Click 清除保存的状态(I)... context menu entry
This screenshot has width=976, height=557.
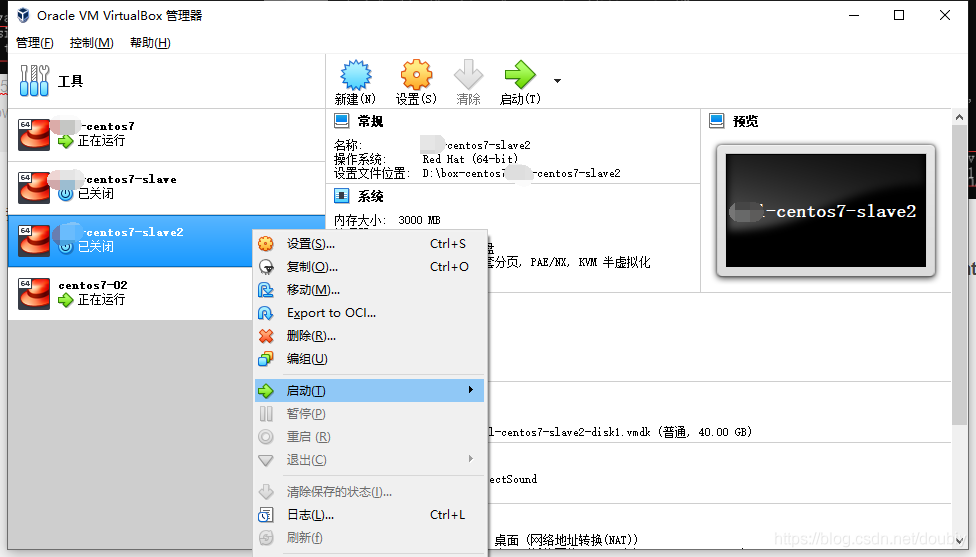click(x=369, y=492)
